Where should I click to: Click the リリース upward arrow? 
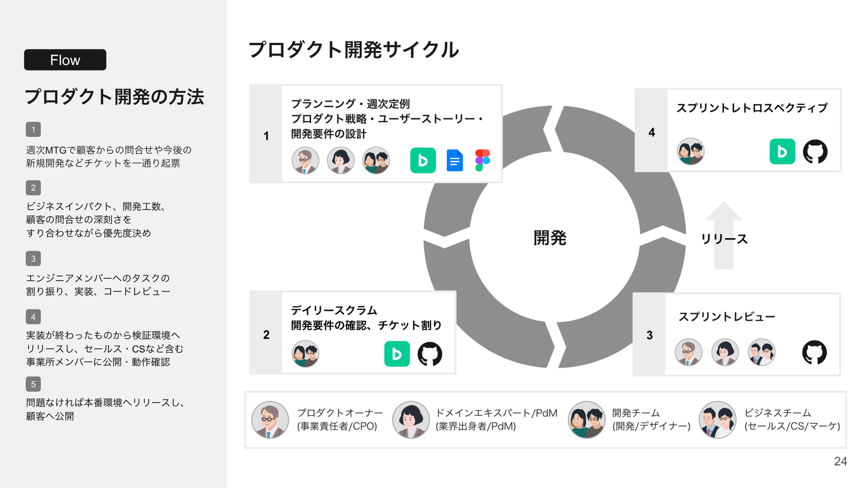pos(724,235)
